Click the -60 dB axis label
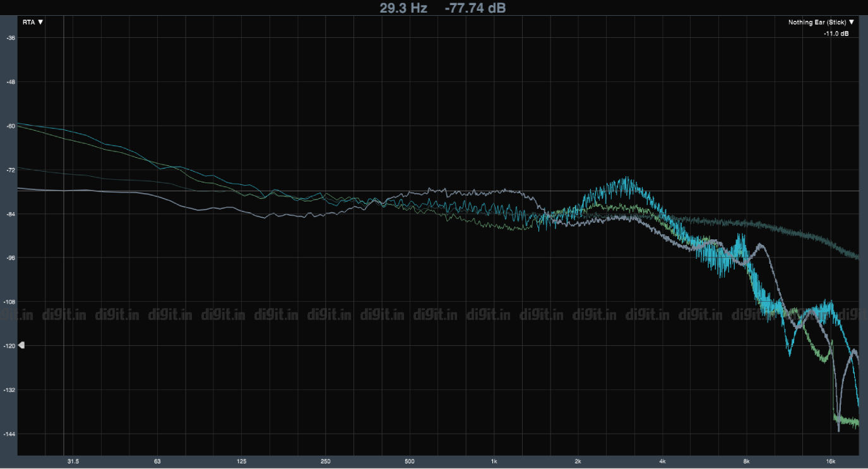 coord(11,126)
